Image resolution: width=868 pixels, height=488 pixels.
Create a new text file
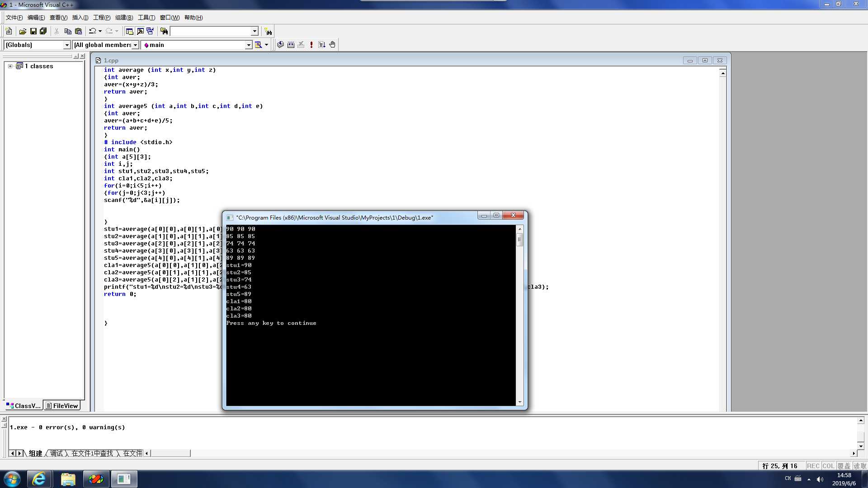point(9,31)
